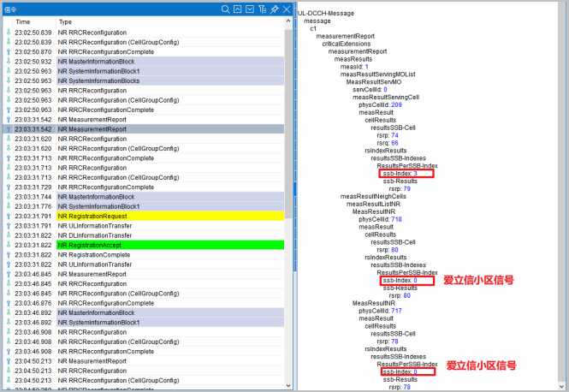Screen dimensions: 569x392
Task: Sort by the Type column header
Action: [x=66, y=21]
